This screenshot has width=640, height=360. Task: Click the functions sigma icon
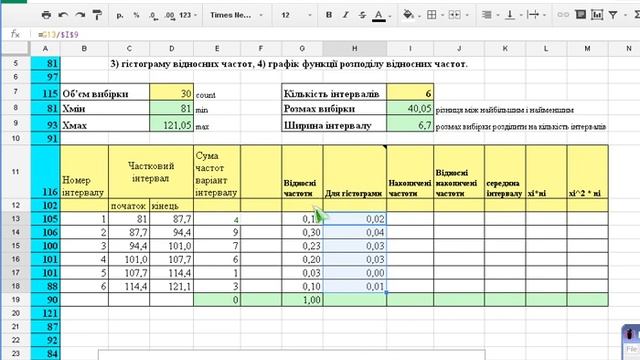[637, 15]
